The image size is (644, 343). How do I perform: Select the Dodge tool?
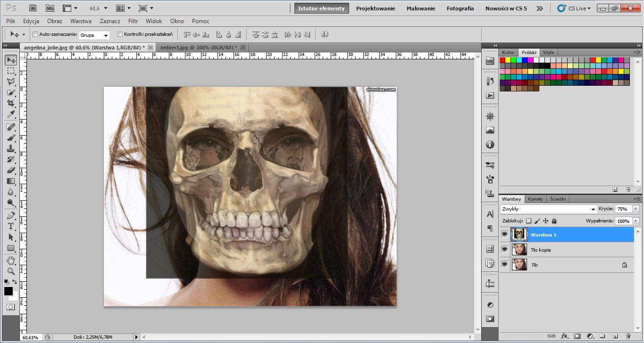pos(10,203)
